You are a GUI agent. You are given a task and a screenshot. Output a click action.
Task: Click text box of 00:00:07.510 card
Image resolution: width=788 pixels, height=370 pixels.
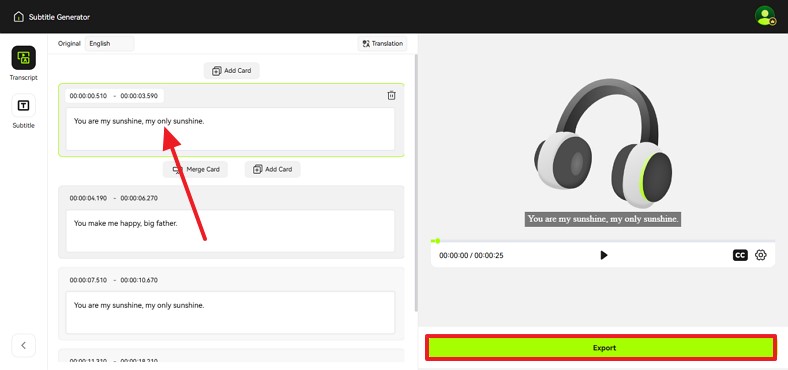tap(230, 312)
